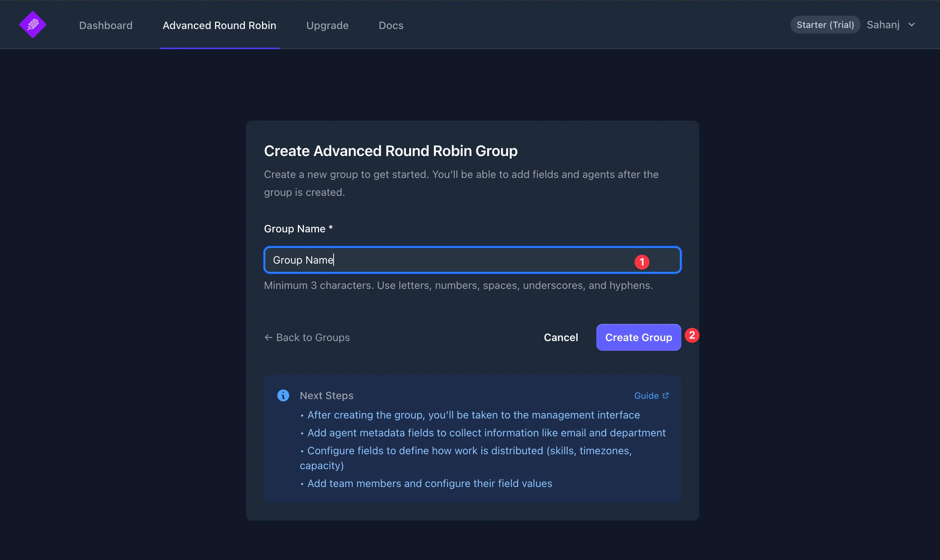This screenshot has height=560, width=940.
Task: Click the Starter (Trial) plan badge
Action: (x=825, y=24)
